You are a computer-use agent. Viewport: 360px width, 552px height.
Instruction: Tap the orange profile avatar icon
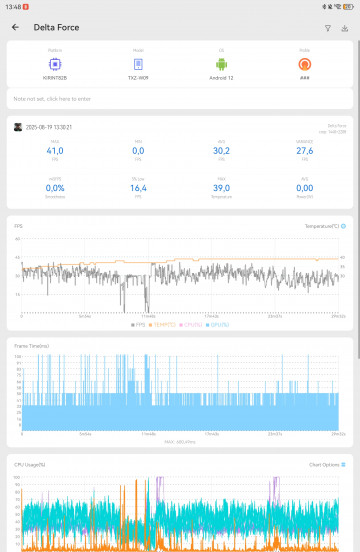point(305,64)
